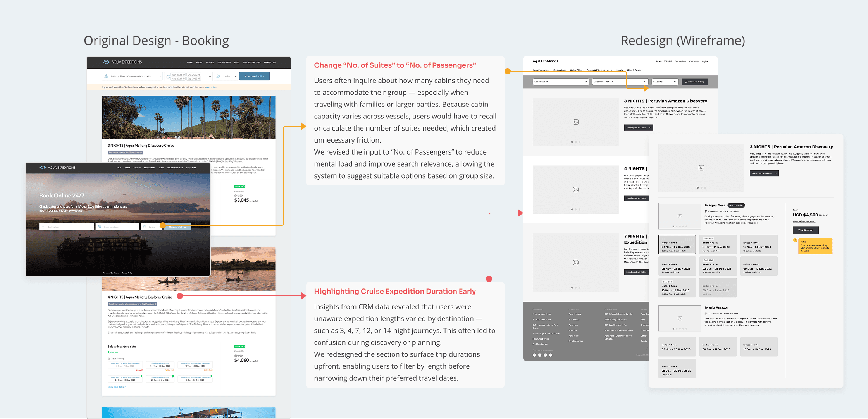This screenshot has width=868, height=419.
Task: Click the guests icon beside 40 Guests
Action: [x=706, y=211]
